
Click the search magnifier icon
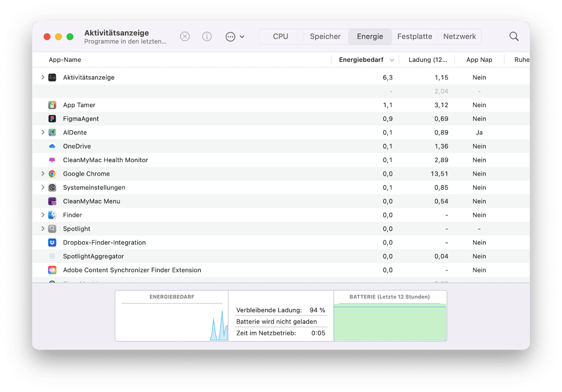[514, 37]
